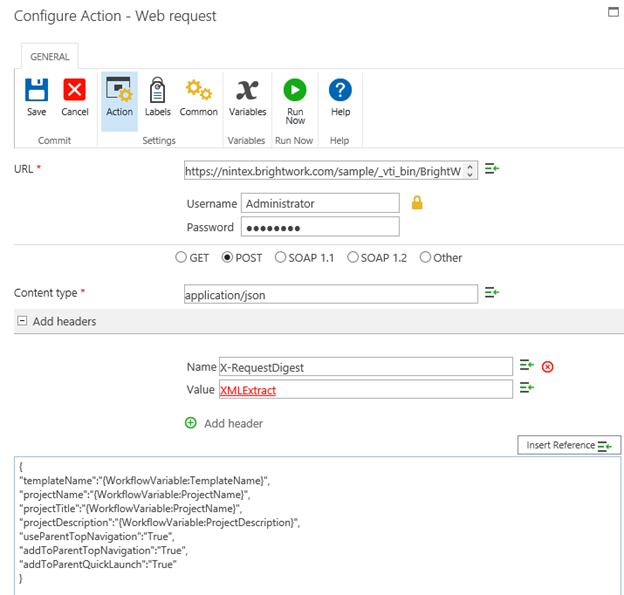Viewport: 624px width, 595px height.
Task: Click the "addToParentQuickLaunch" line
Action: 98,564
